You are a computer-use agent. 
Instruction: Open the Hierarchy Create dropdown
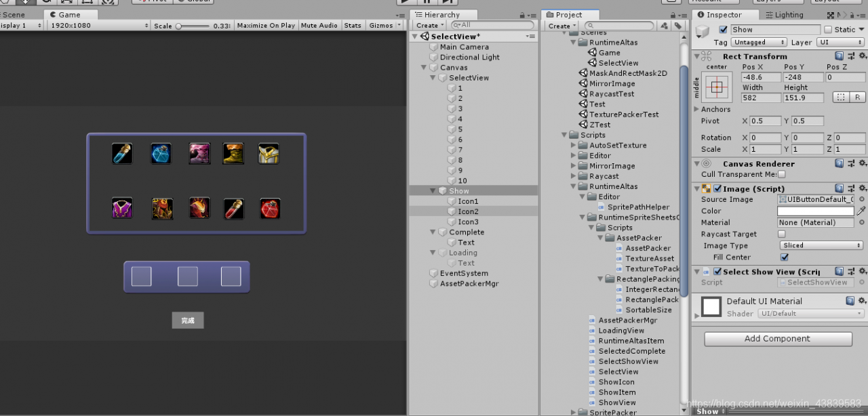coord(429,26)
